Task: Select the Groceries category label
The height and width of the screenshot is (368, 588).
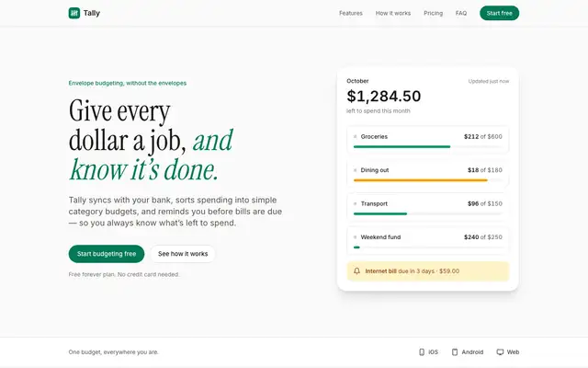Action: [x=374, y=137]
